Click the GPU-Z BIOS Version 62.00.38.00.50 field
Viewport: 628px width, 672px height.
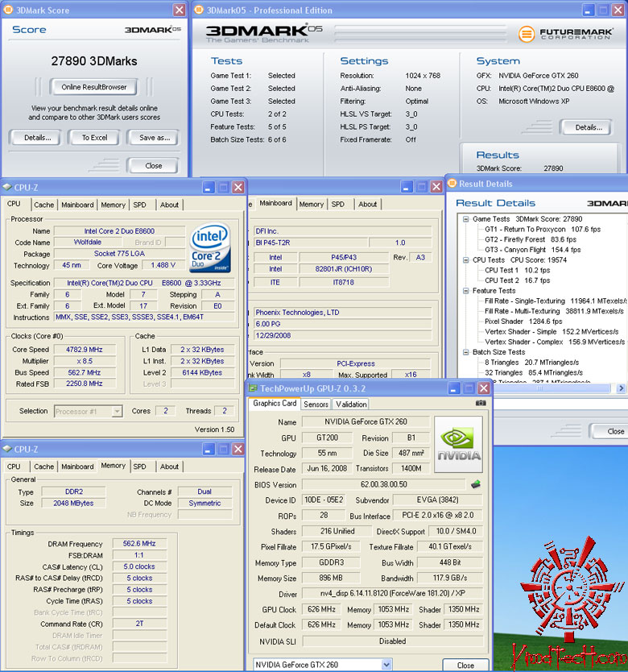click(383, 484)
